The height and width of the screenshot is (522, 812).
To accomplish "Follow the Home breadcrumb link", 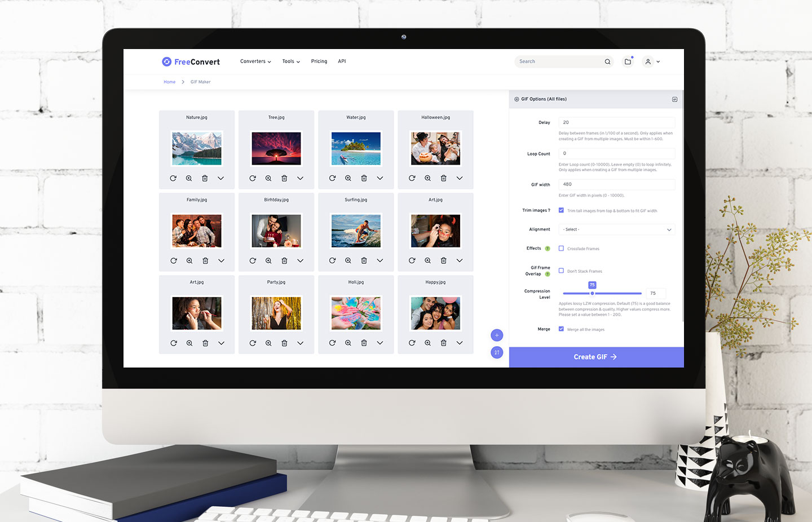I will [169, 82].
